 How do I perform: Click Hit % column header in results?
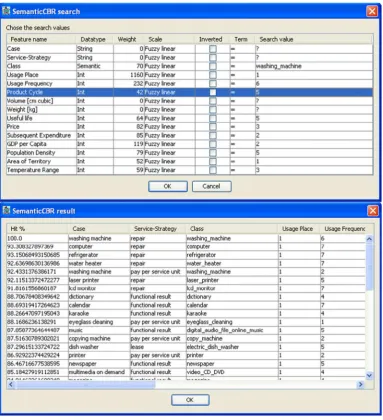(38, 229)
